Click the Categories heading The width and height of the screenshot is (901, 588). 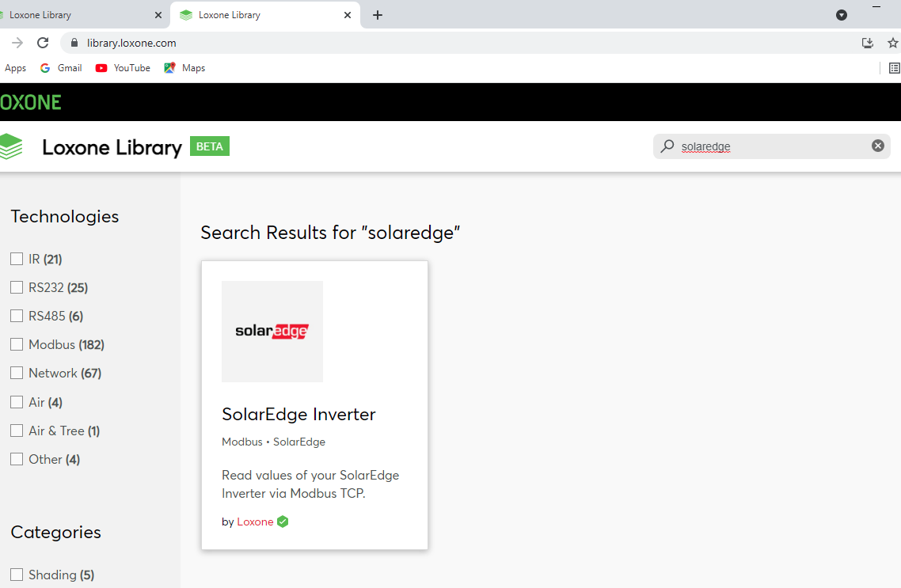tap(55, 533)
